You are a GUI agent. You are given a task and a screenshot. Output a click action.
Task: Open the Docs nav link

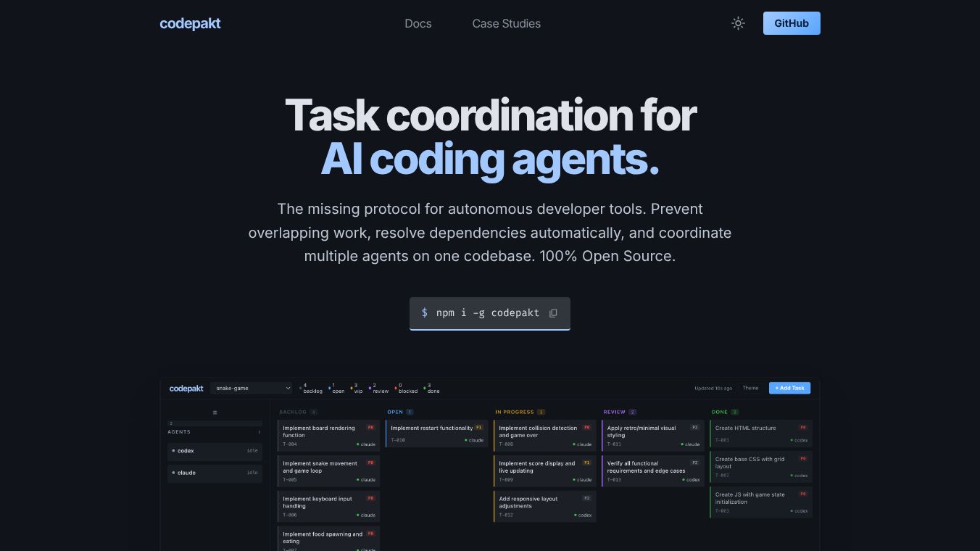[x=418, y=23]
